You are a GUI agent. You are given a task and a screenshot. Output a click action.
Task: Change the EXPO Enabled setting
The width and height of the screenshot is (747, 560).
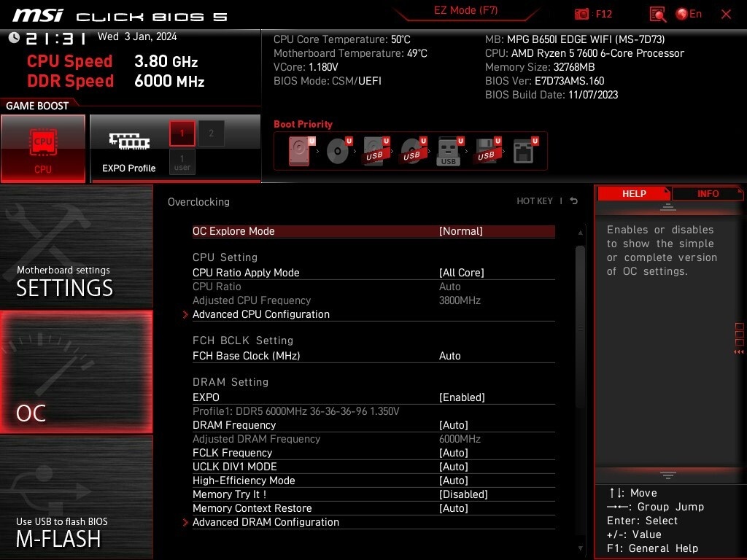pos(462,397)
